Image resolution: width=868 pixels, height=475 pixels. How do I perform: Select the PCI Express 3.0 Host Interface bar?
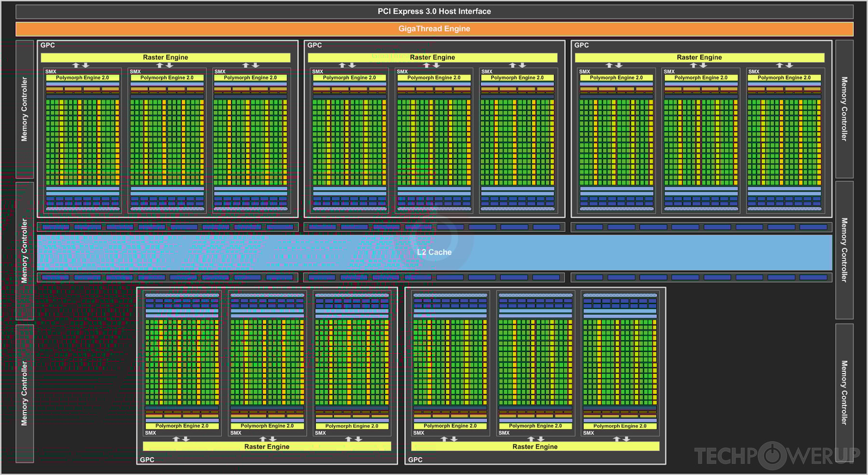click(434, 11)
